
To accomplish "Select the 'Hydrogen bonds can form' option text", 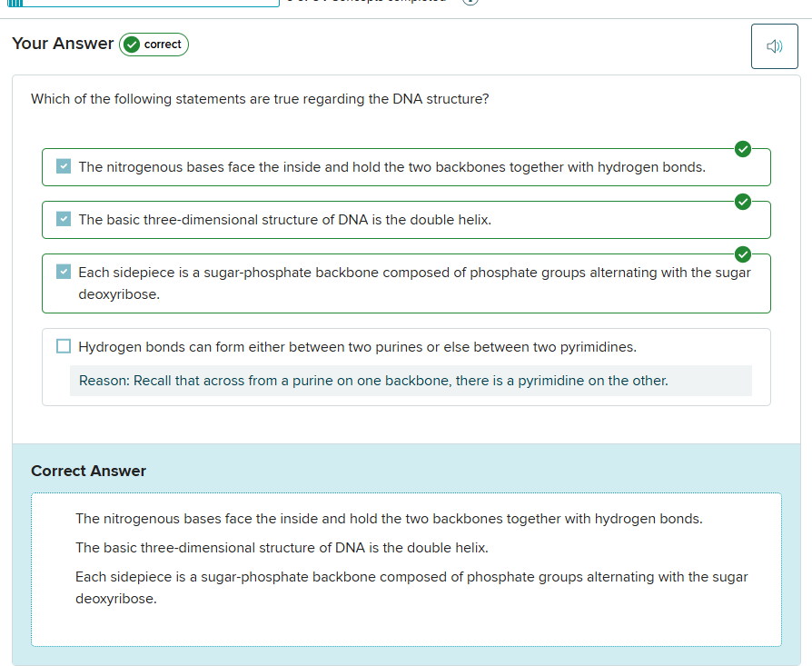I will point(357,347).
